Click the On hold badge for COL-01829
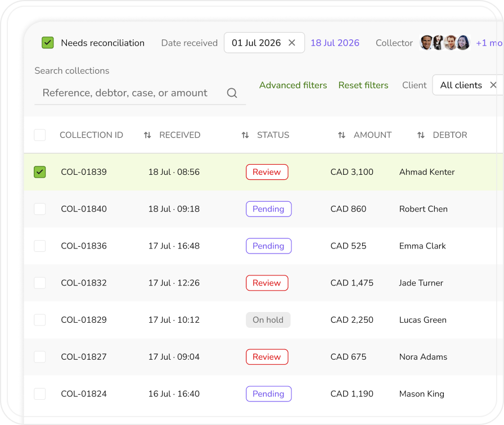 tap(268, 320)
